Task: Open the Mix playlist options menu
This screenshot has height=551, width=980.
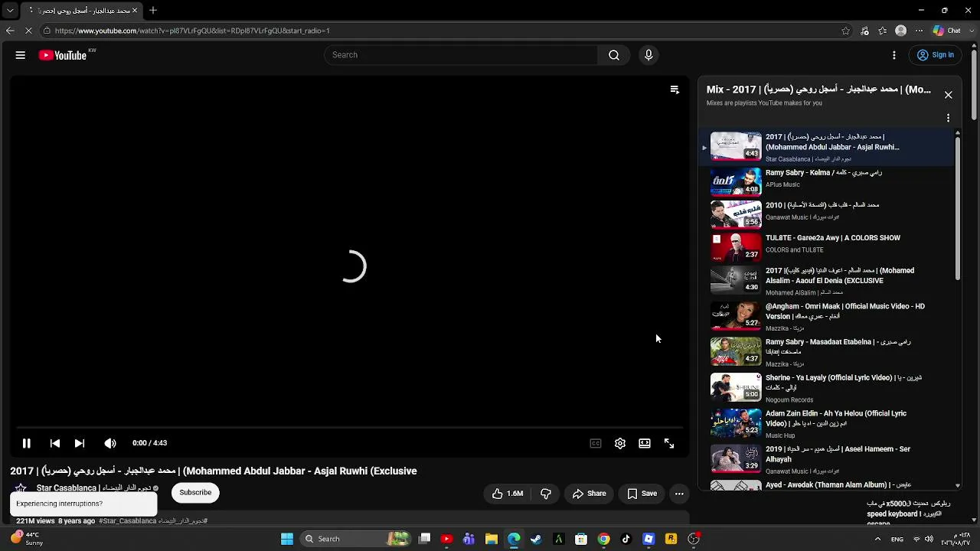Action: pos(948,118)
